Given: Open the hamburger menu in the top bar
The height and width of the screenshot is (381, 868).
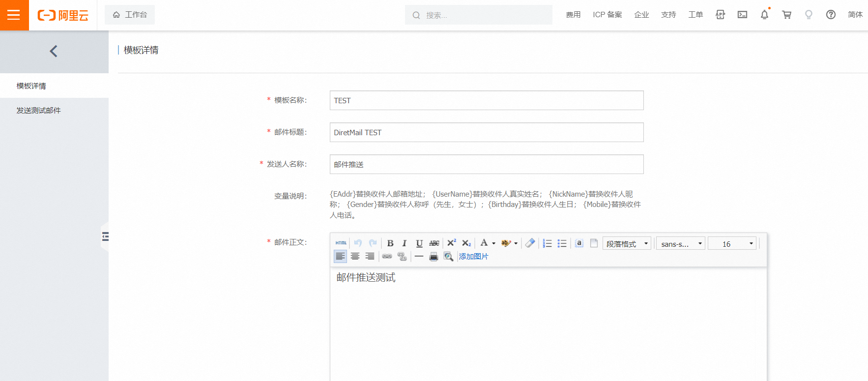Looking at the screenshot, I should (14, 15).
